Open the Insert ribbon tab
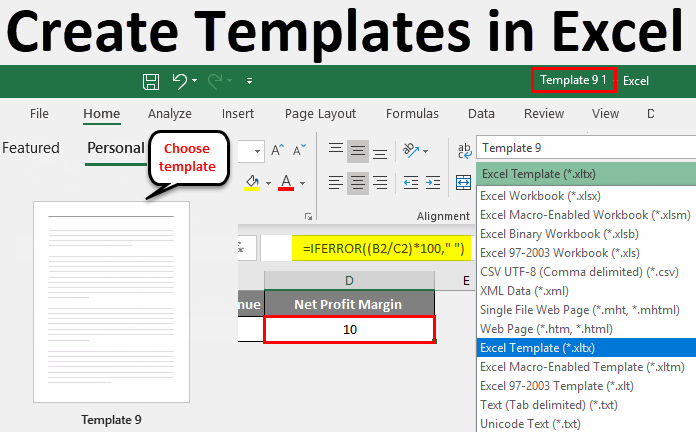 [238, 114]
